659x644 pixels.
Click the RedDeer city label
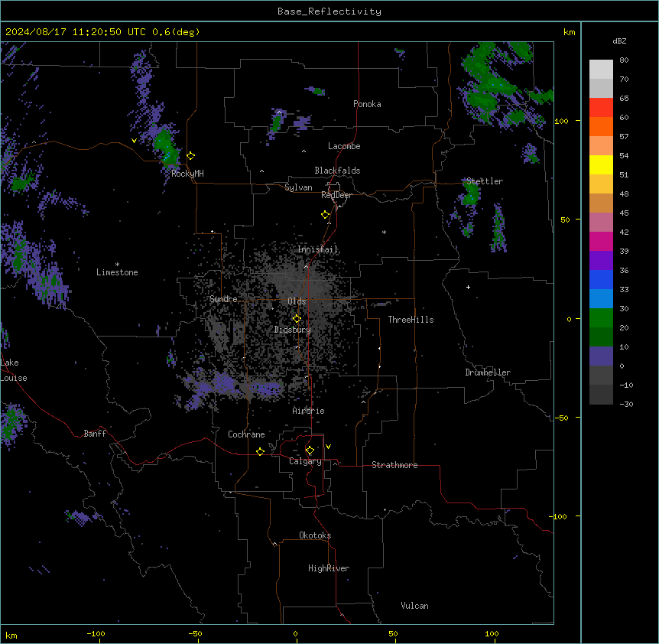[x=336, y=195]
